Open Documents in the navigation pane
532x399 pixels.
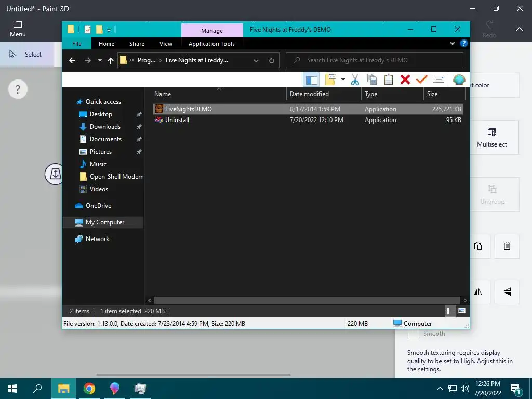pyautogui.click(x=105, y=139)
